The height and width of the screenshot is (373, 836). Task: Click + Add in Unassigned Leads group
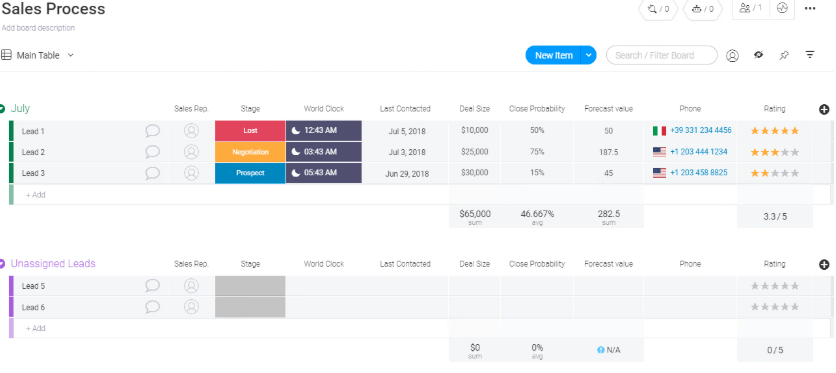36,329
